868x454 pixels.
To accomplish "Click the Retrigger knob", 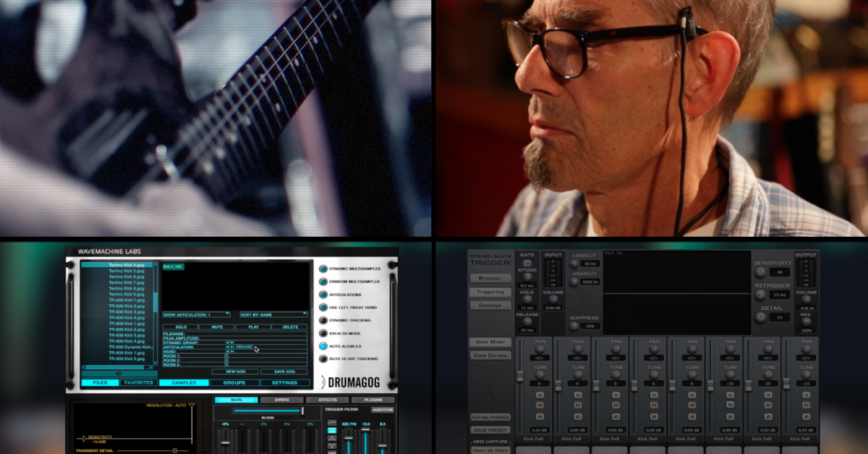I will 760,295.
